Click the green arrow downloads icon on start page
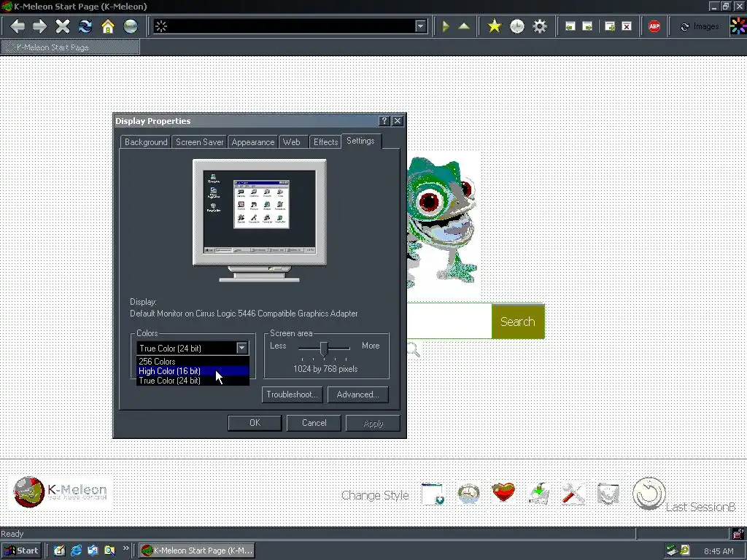 [539, 494]
